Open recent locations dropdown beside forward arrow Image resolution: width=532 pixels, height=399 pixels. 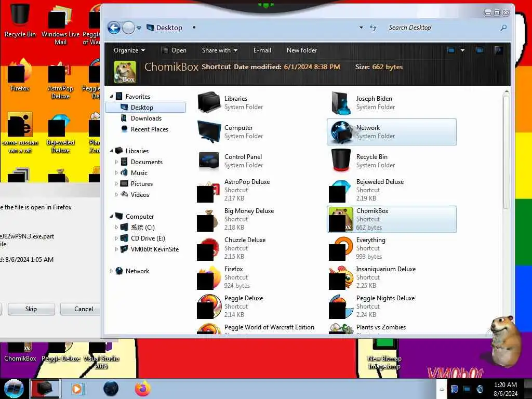click(x=139, y=28)
